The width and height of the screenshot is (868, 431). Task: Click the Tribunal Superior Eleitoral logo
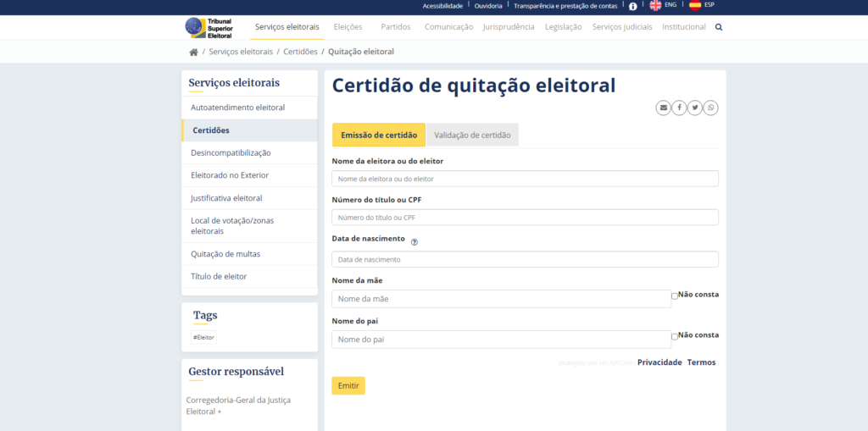[209, 27]
